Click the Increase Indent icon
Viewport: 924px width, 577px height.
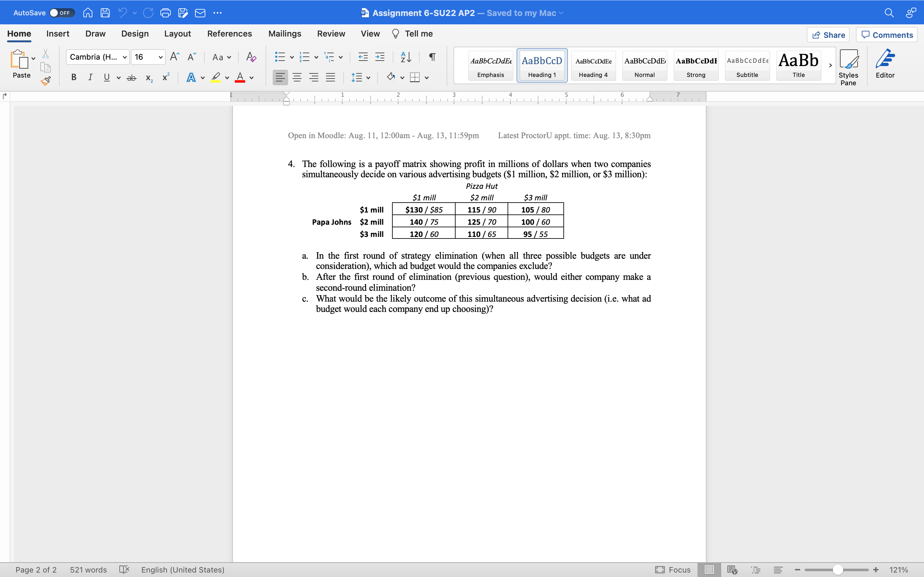point(380,57)
